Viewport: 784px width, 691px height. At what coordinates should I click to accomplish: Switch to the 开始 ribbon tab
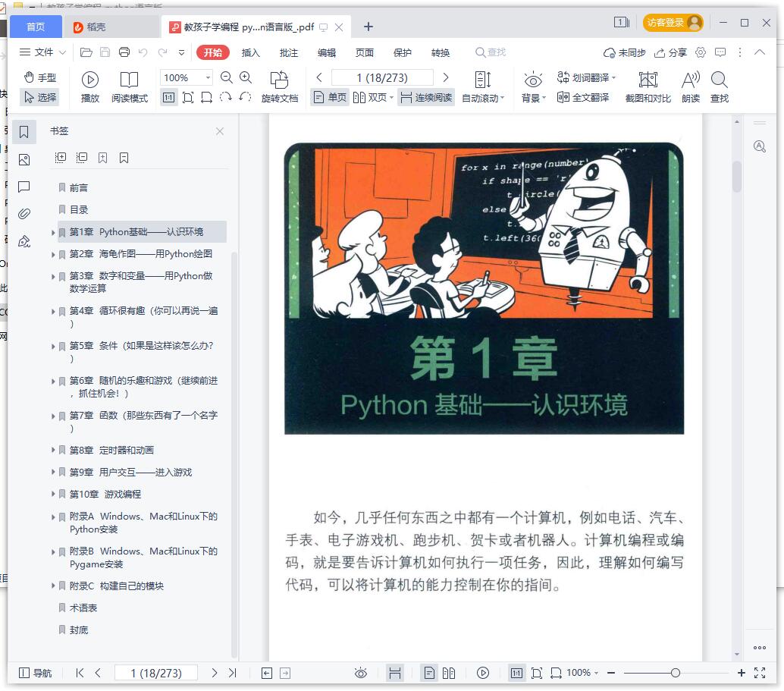212,52
